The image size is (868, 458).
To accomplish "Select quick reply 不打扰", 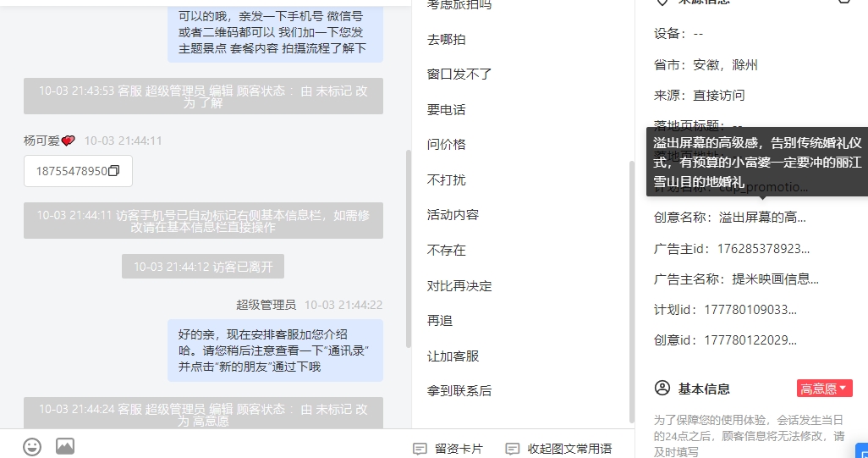I will (446, 180).
